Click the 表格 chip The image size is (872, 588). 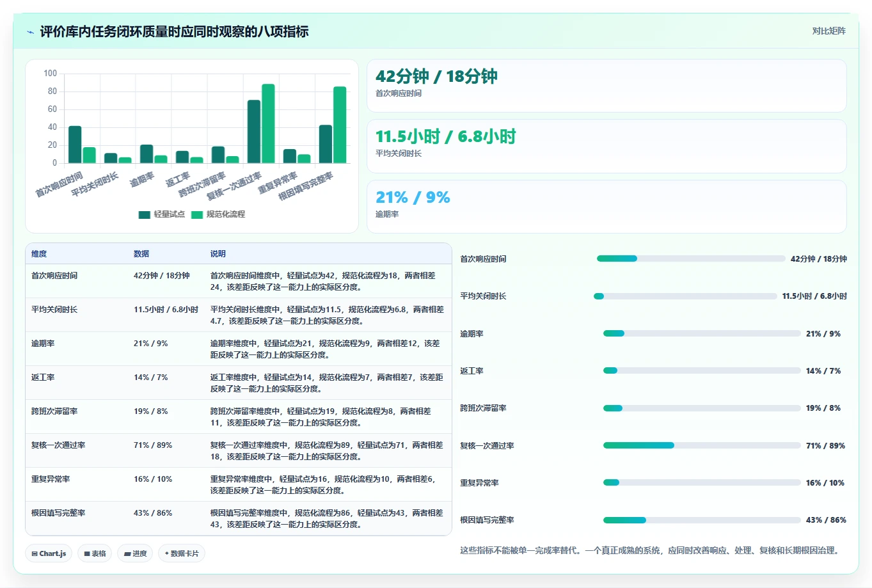click(x=95, y=553)
